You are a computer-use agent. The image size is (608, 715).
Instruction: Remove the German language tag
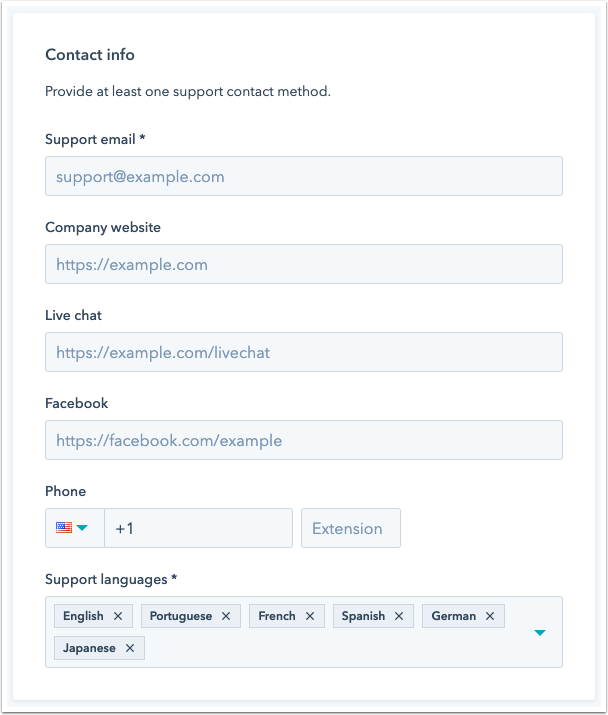490,616
